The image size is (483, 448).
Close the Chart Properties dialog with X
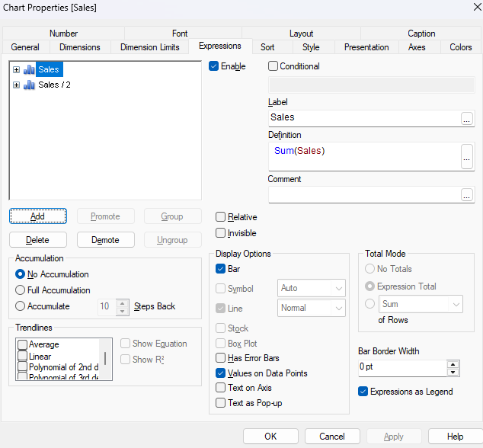pyautogui.click(x=477, y=7)
